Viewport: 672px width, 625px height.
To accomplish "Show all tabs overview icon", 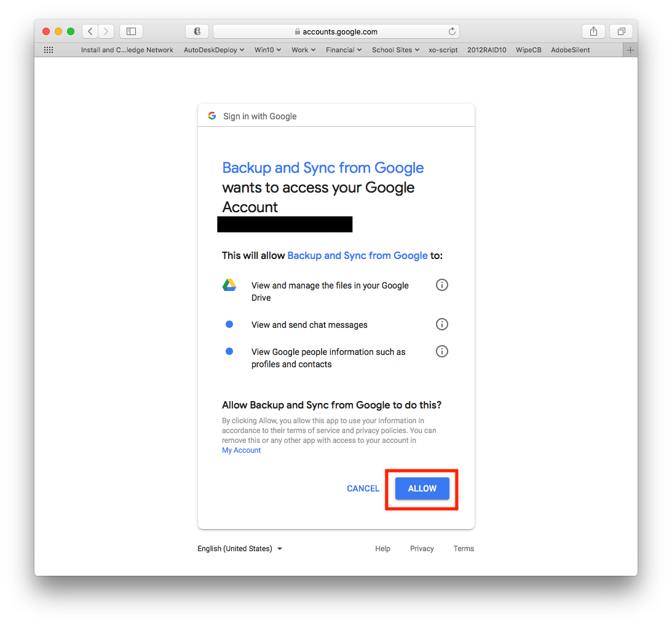I will click(621, 31).
